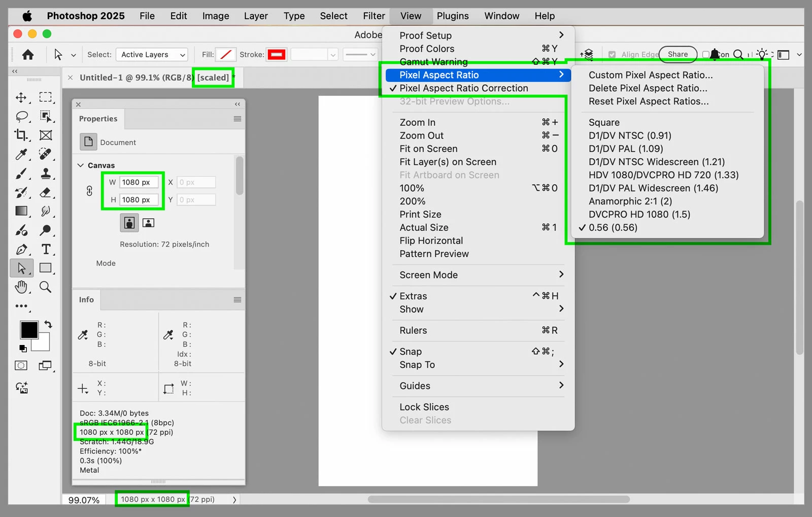Select the Spot Healing Brush tool
The width and height of the screenshot is (812, 517).
[x=46, y=154]
